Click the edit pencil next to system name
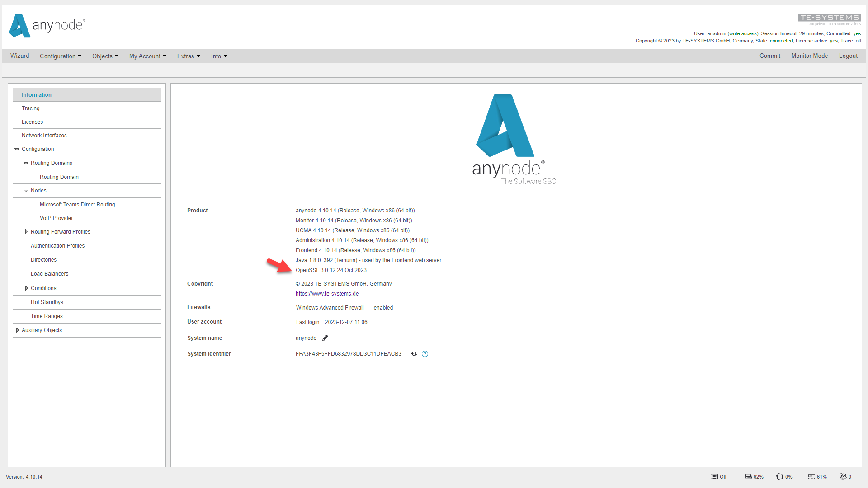Viewport: 868px width, 488px height. click(x=325, y=338)
